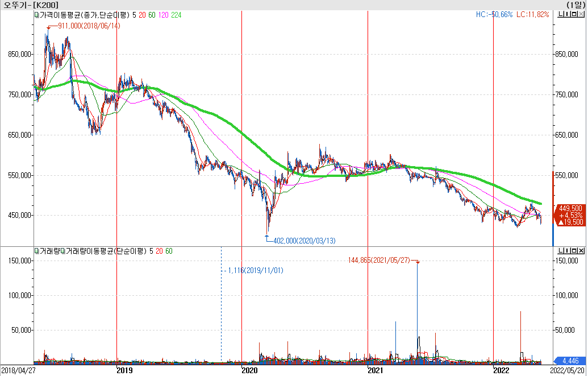Close the volume chart panel
The height and width of the screenshot is (376, 588).
click(581, 250)
